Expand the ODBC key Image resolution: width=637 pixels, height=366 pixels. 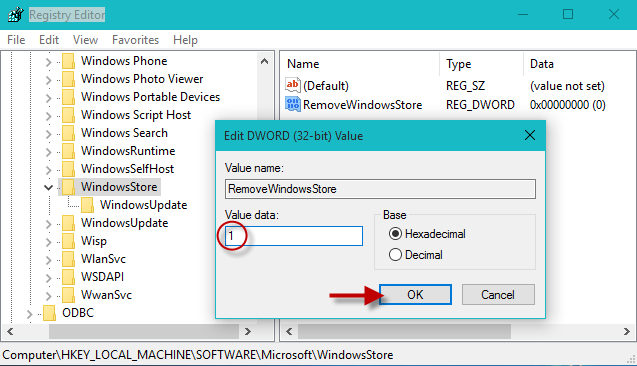pos(29,314)
